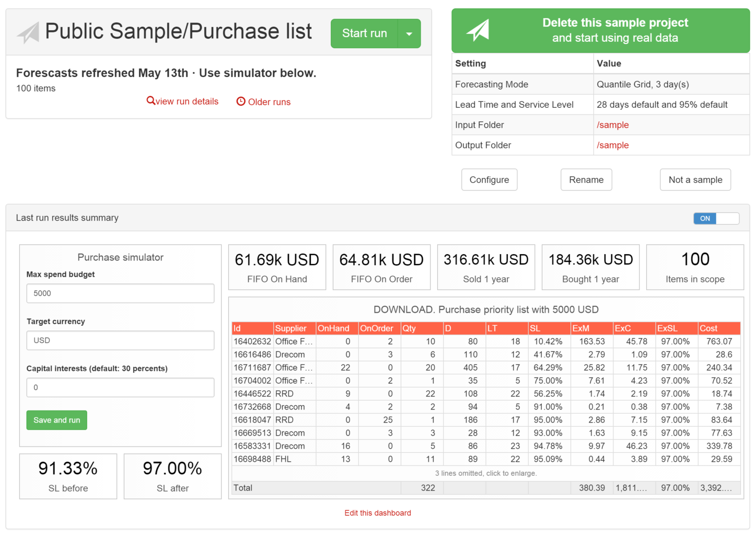
Task: Click the DOWNLOAD Purchase priority list title
Action: click(486, 310)
